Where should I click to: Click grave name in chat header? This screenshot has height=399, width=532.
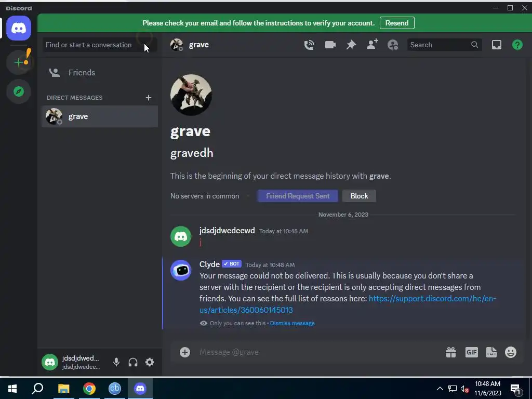tap(199, 45)
